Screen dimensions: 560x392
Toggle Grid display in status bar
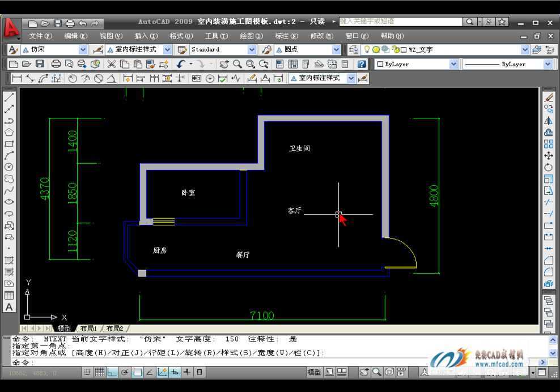tap(100, 372)
